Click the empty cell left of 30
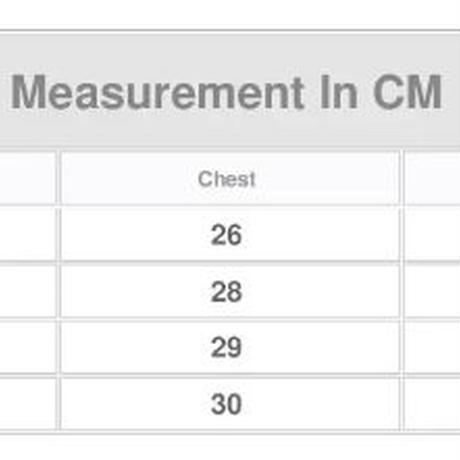The image size is (460, 460). [28, 403]
